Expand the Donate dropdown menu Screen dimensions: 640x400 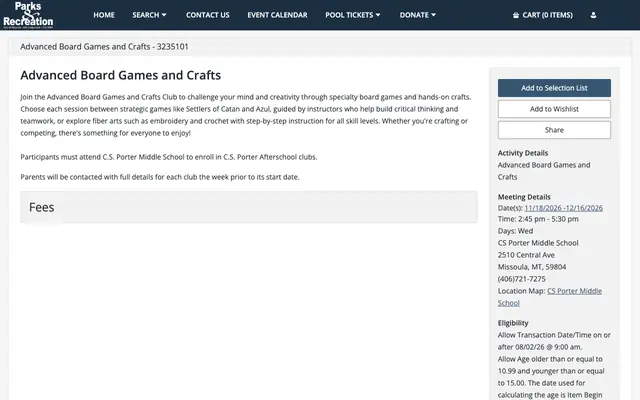point(418,15)
